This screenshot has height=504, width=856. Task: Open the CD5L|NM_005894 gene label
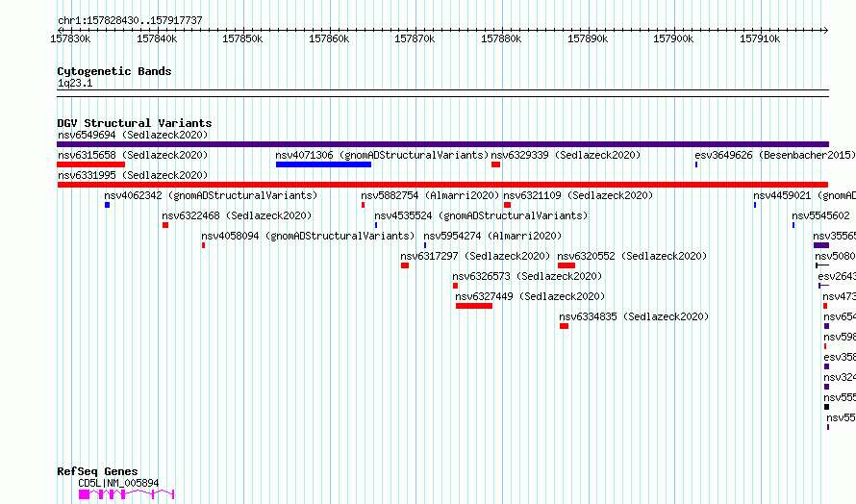click(x=118, y=483)
